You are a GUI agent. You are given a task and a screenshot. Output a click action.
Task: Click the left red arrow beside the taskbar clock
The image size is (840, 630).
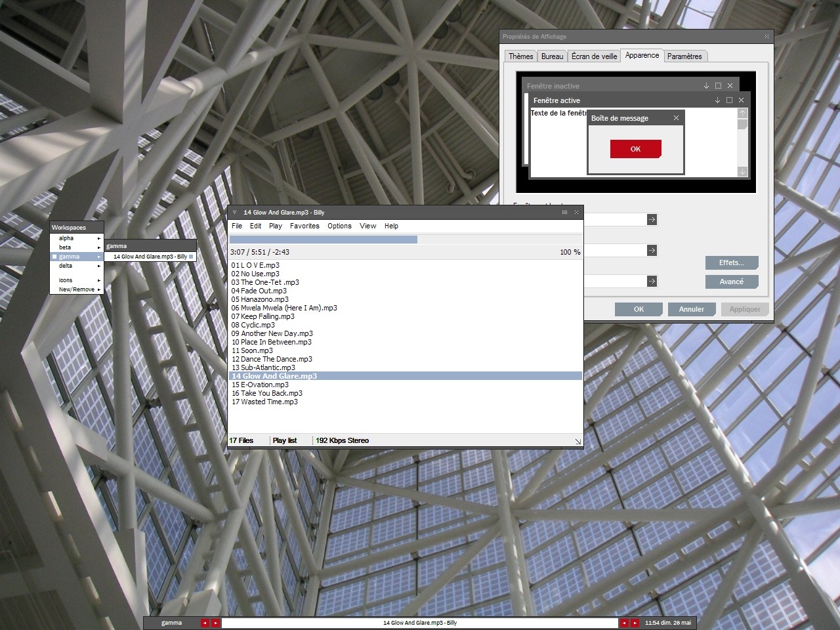(624, 623)
